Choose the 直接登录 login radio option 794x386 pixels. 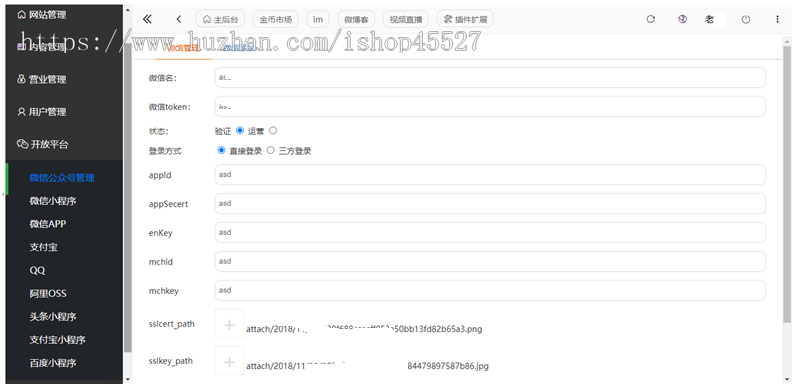[221, 150]
